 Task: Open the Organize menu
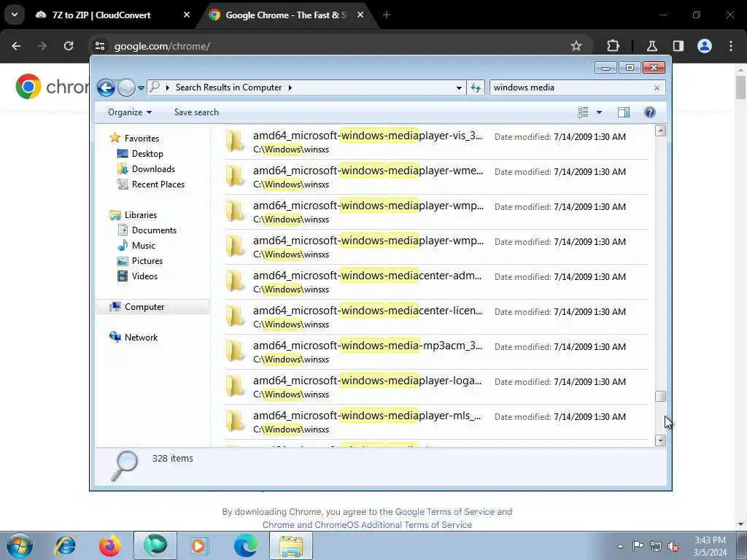pyautogui.click(x=130, y=112)
